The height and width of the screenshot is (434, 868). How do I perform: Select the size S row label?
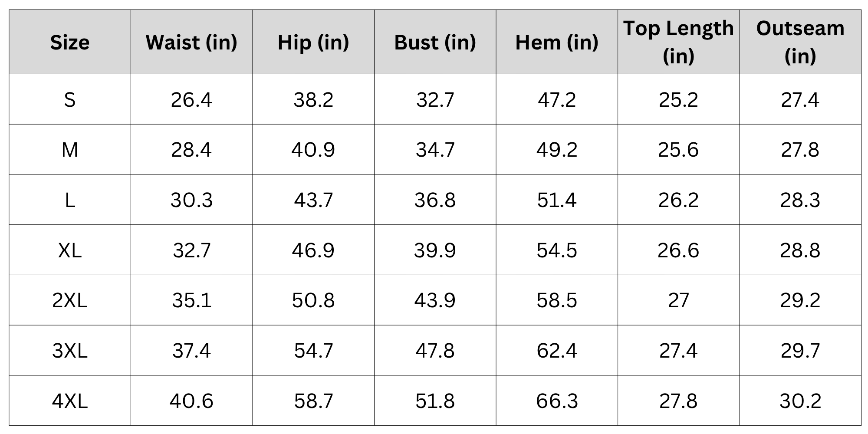click(x=70, y=99)
